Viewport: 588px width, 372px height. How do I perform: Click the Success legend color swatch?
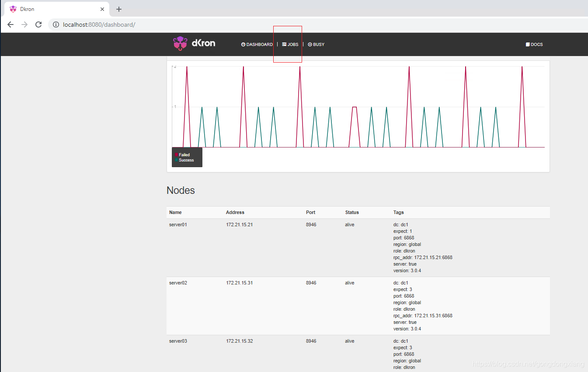click(176, 160)
